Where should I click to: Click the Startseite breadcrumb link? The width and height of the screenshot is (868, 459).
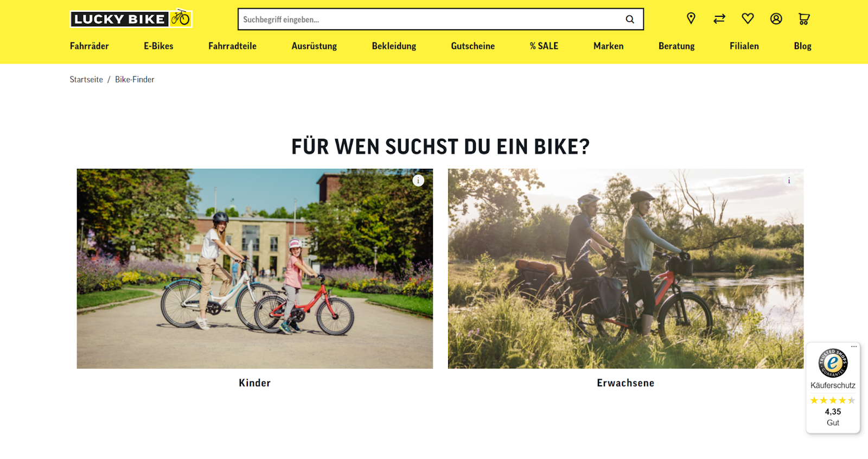pyautogui.click(x=86, y=79)
